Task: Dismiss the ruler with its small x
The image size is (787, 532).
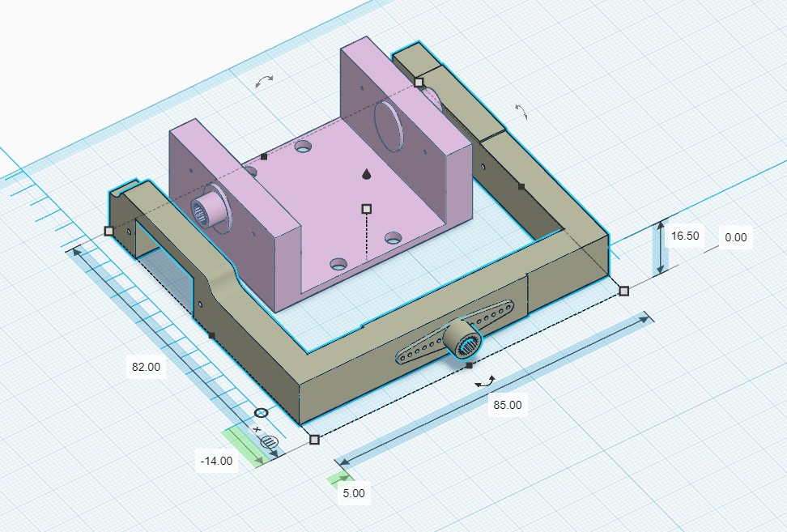Action: tap(257, 429)
